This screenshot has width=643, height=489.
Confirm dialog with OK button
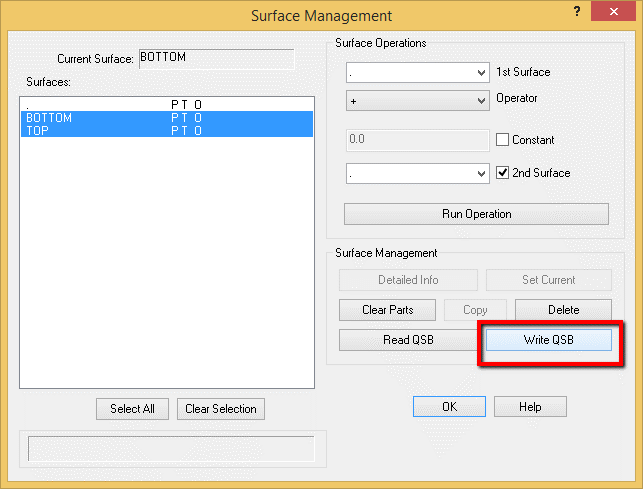[449, 407]
